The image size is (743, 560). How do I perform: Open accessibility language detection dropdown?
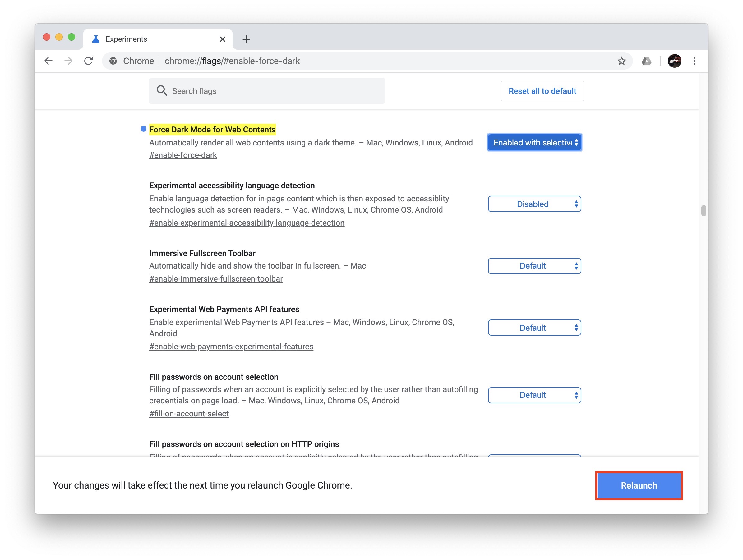534,204
